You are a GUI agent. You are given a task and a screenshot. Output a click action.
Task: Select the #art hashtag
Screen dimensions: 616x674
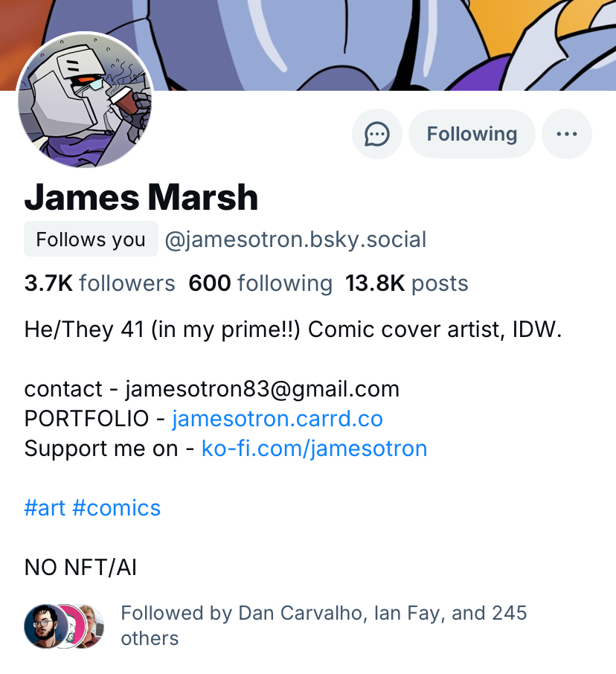(x=45, y=508)
